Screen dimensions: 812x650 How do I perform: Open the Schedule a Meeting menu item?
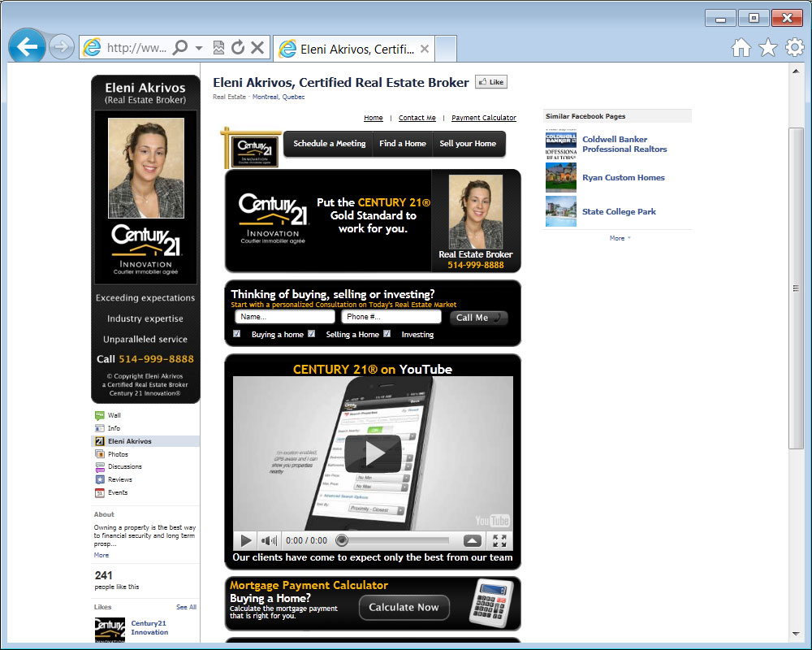click(330, 144)
